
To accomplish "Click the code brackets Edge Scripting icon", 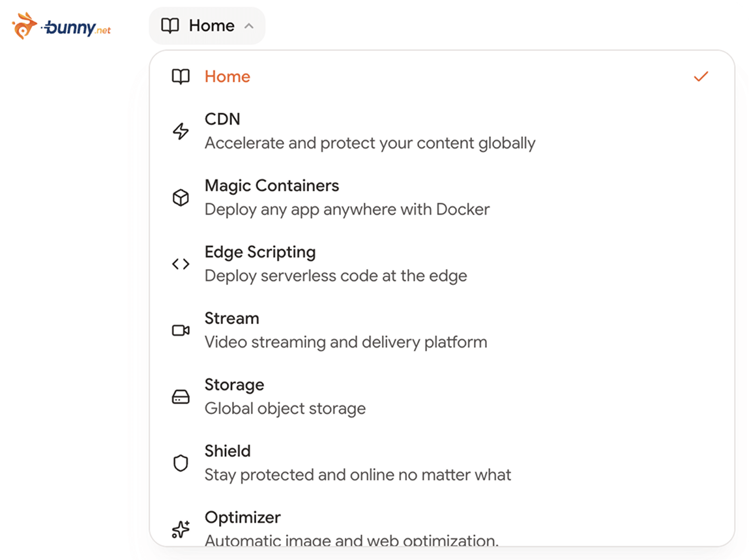I will click(x=181, y=264).
